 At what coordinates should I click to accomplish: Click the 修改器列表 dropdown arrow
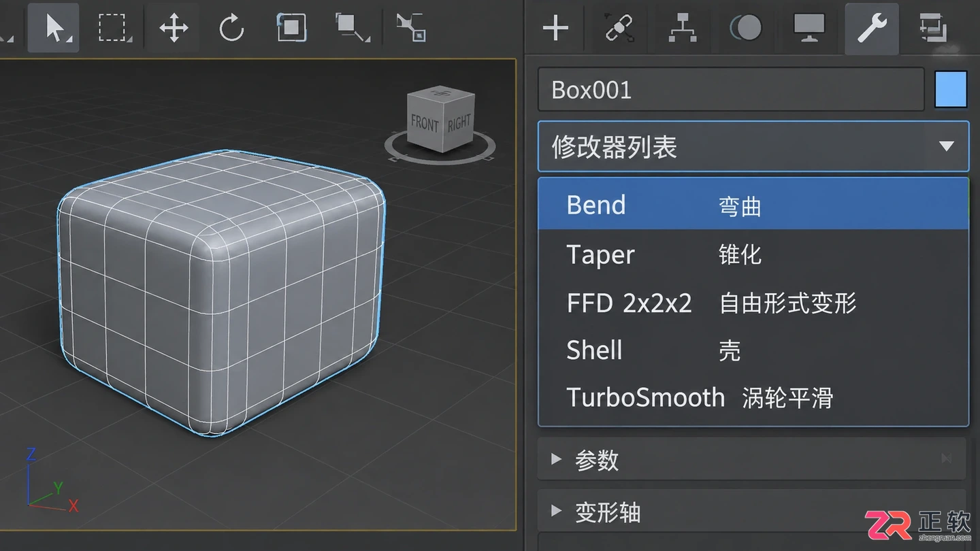pyautogui.click(x=946, y=146)
